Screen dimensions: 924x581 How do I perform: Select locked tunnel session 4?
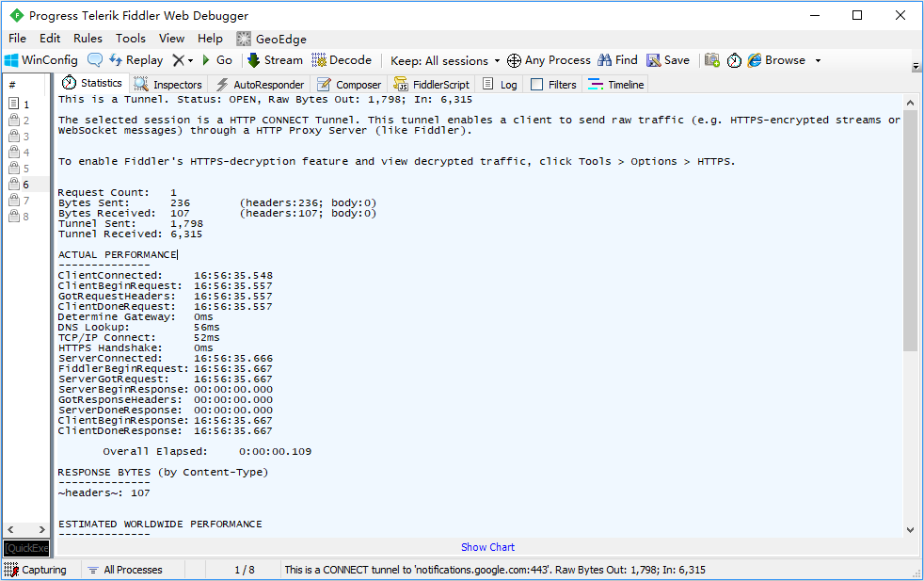tap(26, 153)
